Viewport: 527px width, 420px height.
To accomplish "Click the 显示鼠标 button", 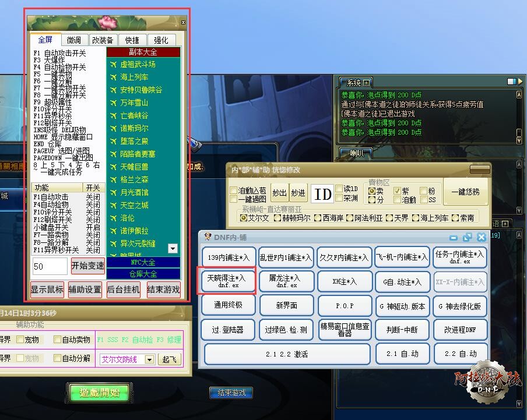I will [x=47, y=290].
